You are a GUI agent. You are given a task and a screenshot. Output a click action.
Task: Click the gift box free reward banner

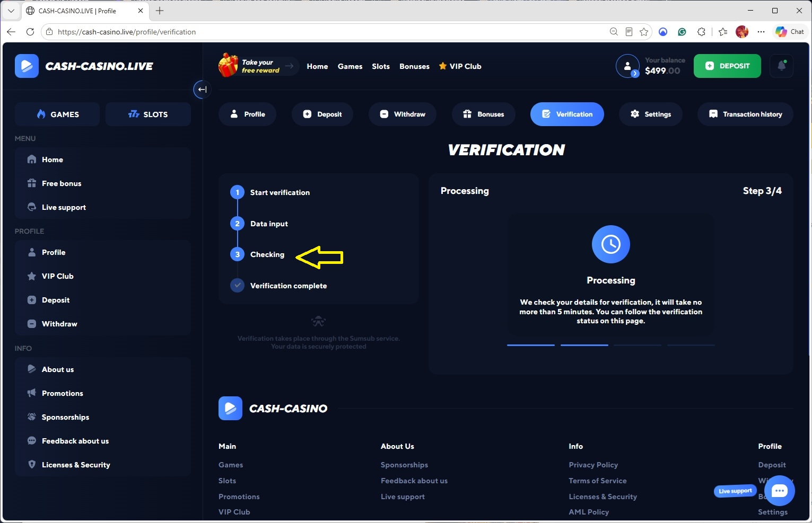click(x=258, y=66)
